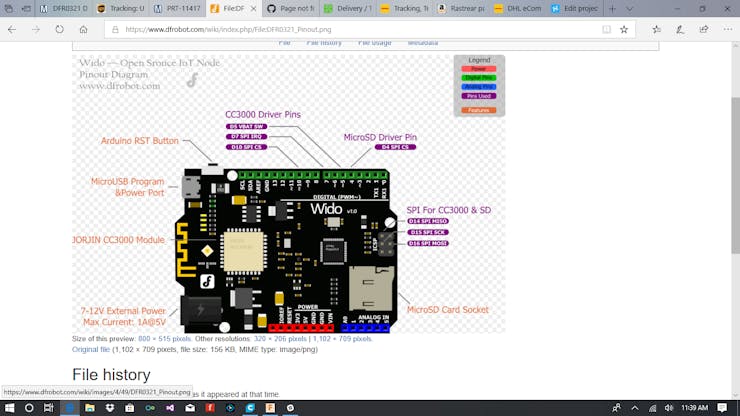Switch to the Page not found GitHub tab
This screenshot has height=416, width=740.
point(291,8)
